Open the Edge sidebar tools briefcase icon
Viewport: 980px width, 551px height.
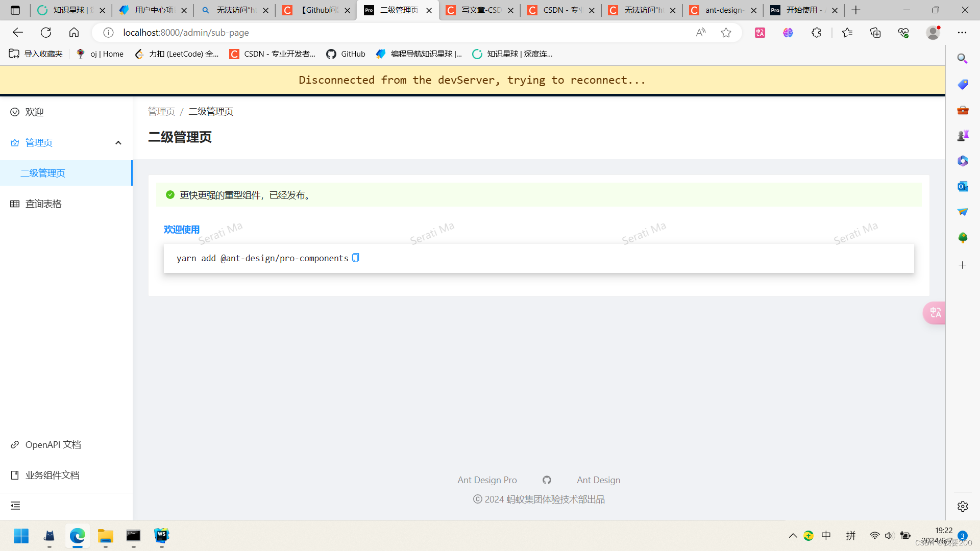[963, 110]
